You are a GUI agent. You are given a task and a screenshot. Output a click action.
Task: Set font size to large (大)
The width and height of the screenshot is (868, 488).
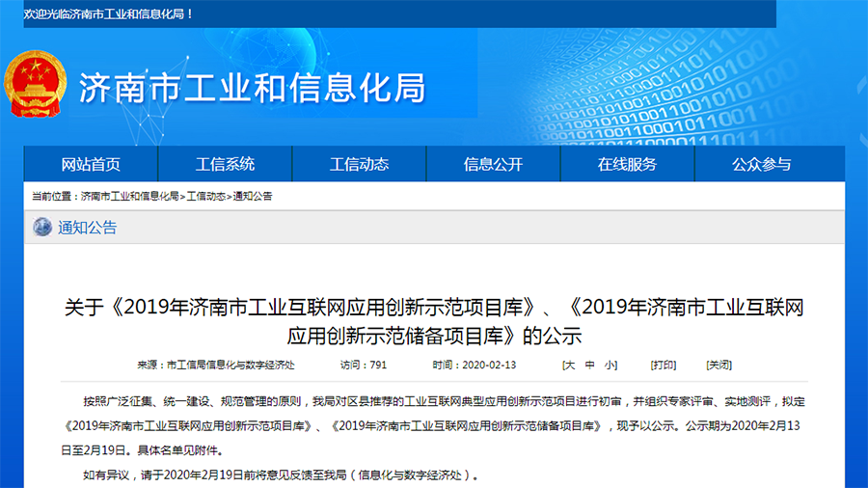tap(569, 366)
